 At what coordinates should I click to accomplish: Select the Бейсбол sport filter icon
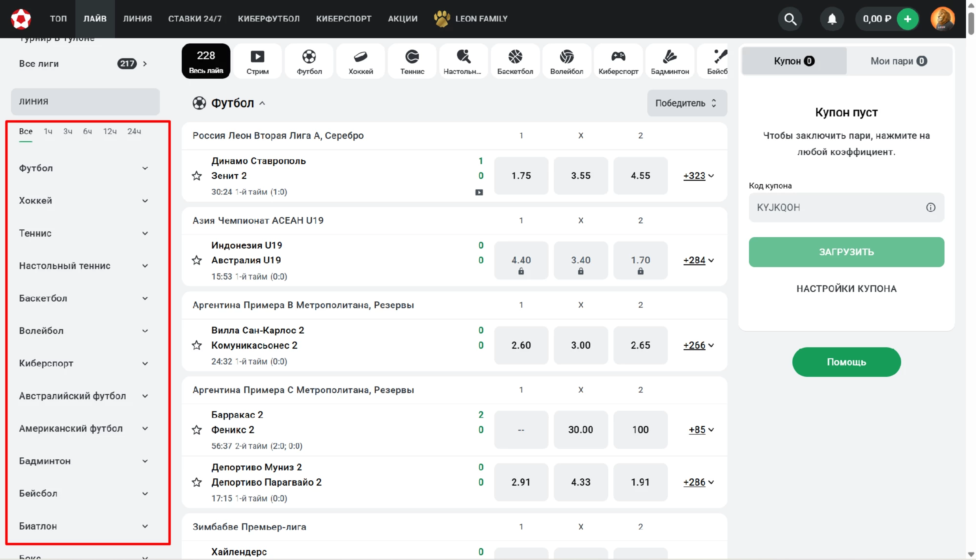[x=713, y=61]
